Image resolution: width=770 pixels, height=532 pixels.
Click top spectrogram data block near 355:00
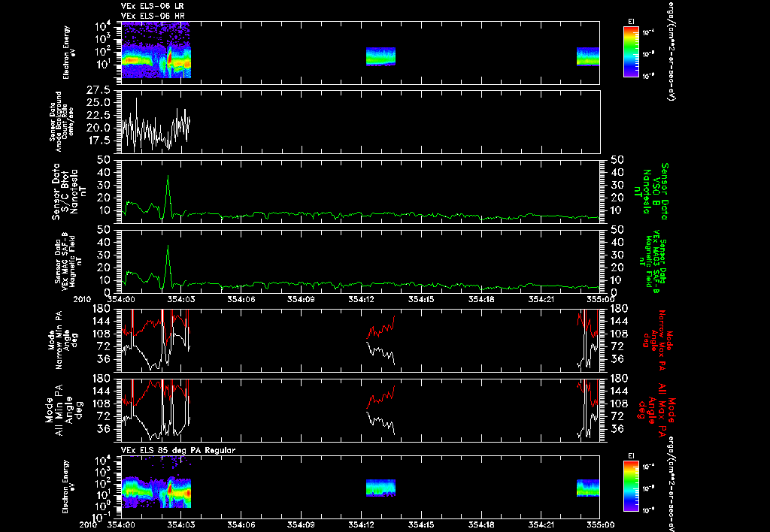coord(588,56)
